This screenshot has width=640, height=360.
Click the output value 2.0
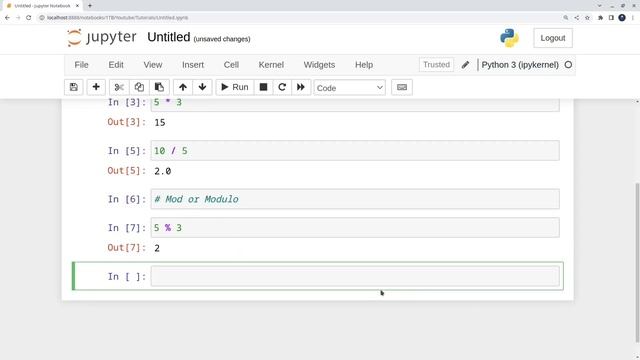click(x=162, y=171)
